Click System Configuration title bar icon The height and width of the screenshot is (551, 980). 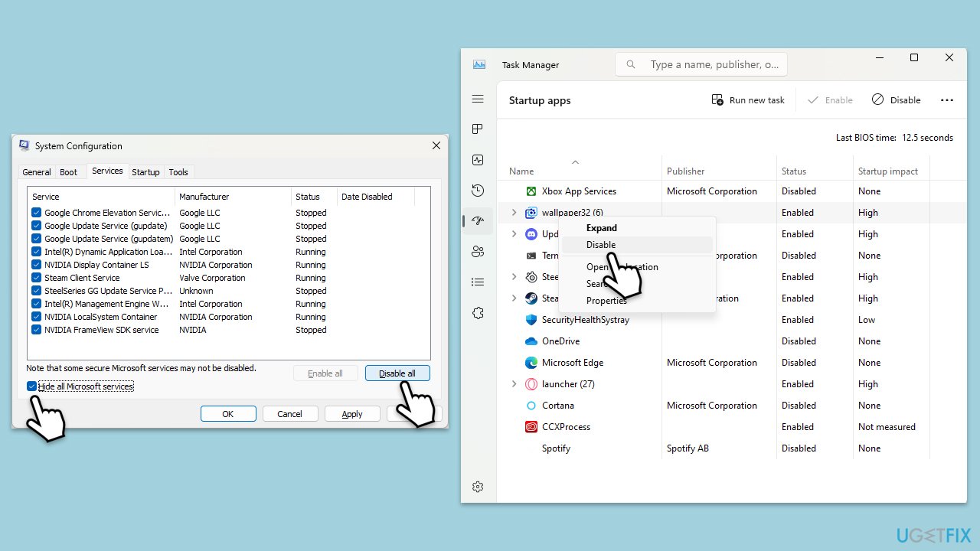click(x=24, y=145)
